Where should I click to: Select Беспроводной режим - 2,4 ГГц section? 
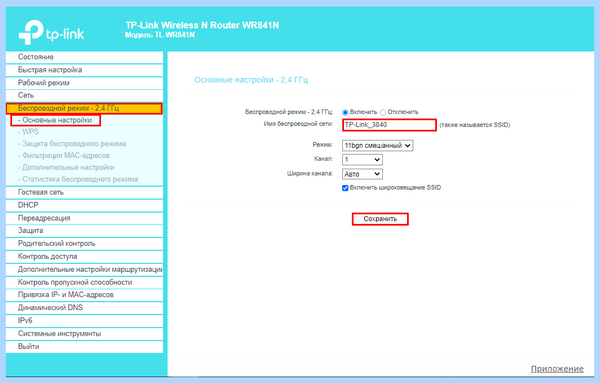(x=85, y=108)
